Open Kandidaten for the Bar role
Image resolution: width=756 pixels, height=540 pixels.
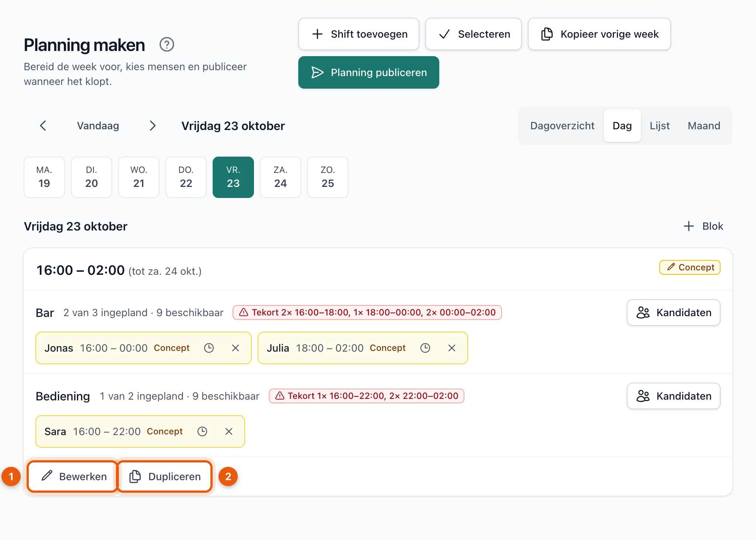pos(674,312)
